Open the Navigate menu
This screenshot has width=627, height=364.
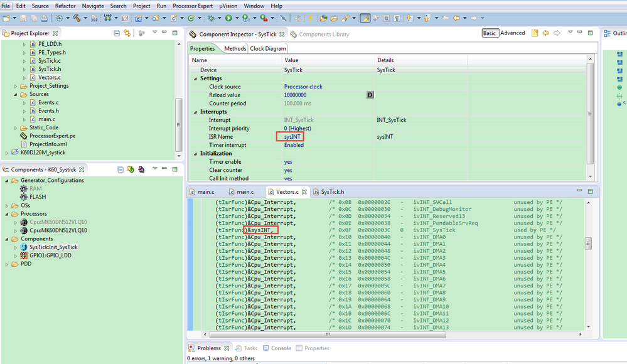coord(93,6)
